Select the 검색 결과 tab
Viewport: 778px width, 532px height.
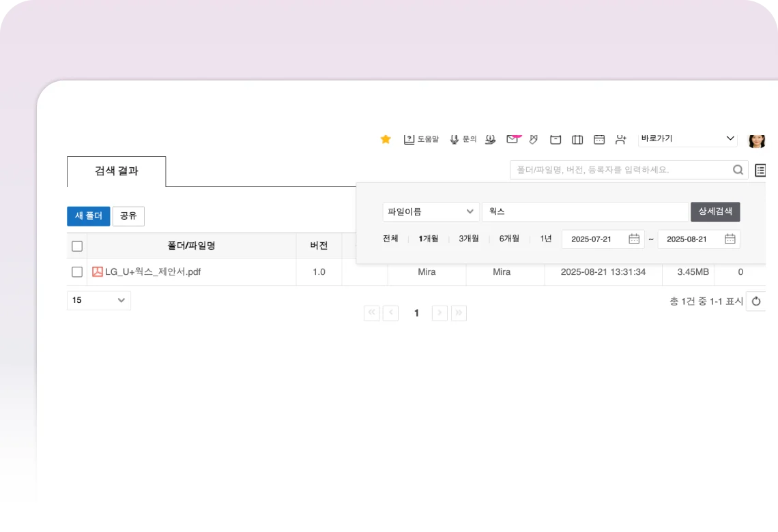point(116,171)
